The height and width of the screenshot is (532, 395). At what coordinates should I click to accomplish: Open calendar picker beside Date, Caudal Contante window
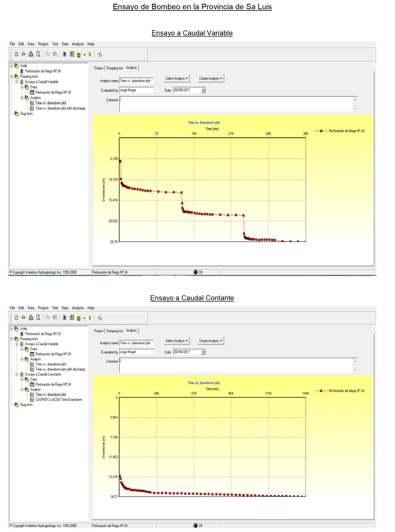(x=203, y=352)
